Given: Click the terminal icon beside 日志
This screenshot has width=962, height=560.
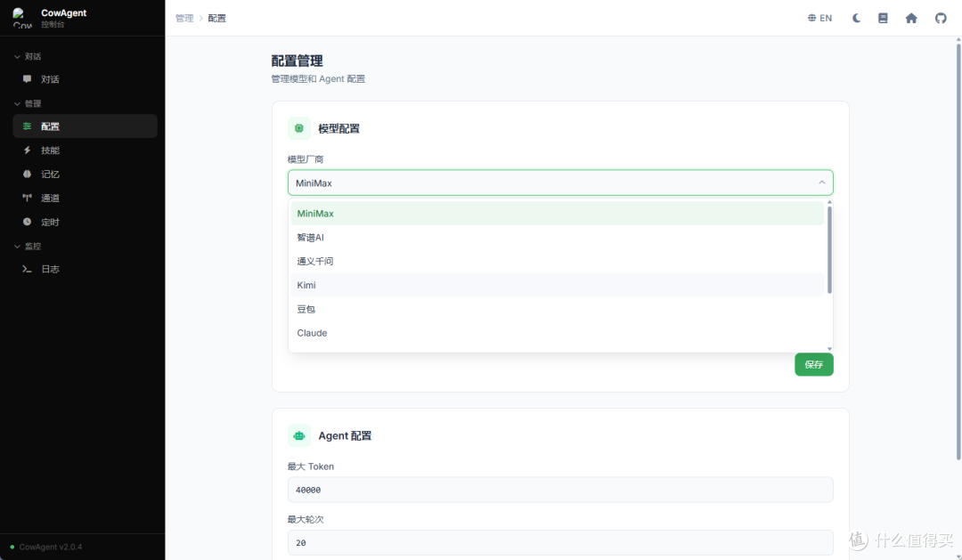Looking at the screenshot, I should click(27, 269).
